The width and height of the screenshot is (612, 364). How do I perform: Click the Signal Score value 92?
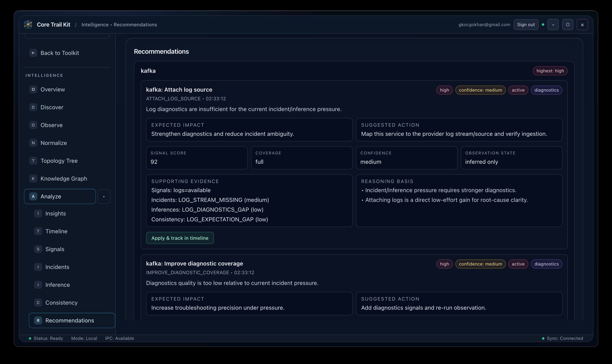coord(154,162)
